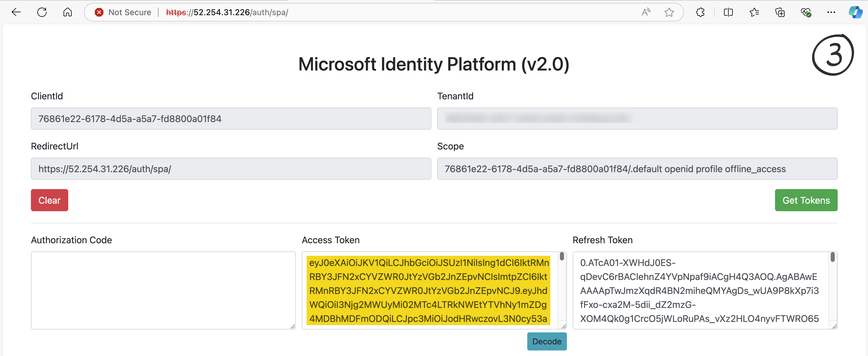Click the Refresh Token scrollbar thumb
This screenshot has width=868, height=356.
[832, 257]
